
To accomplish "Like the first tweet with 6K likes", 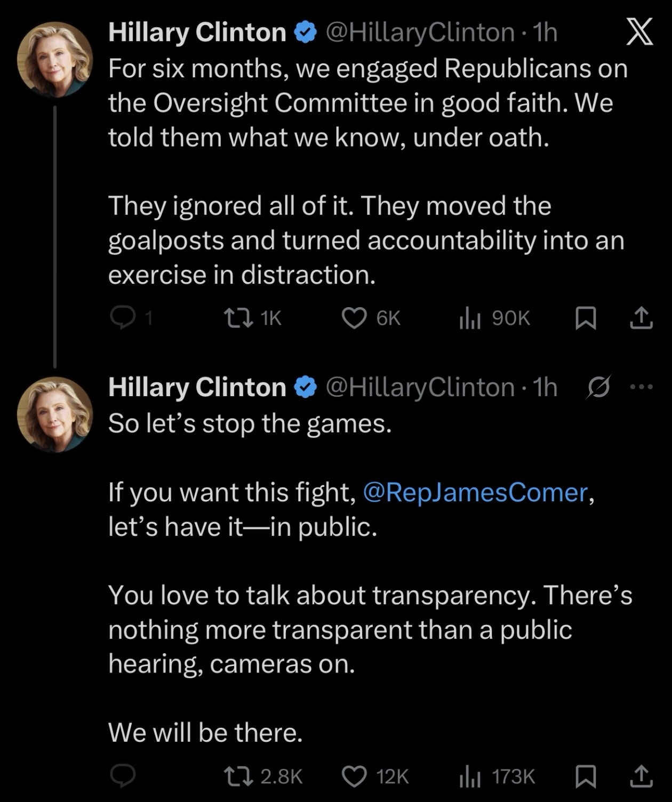I will click(x=354, y=318).
